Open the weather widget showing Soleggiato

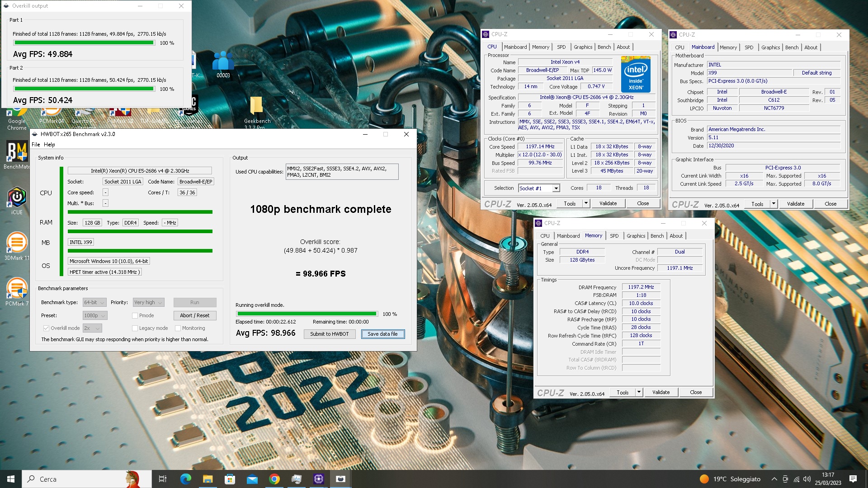[730, 479]
